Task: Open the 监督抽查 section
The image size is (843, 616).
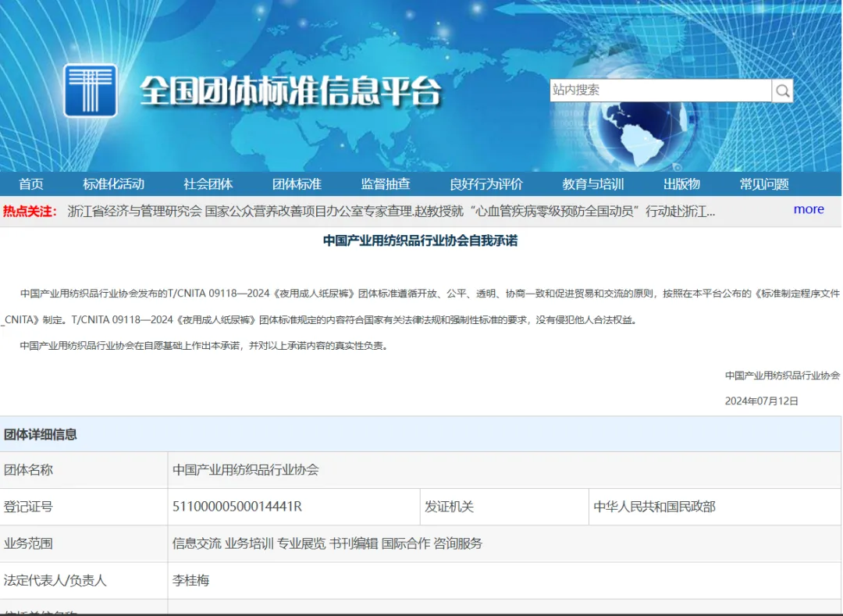Action: pos(384,184)
